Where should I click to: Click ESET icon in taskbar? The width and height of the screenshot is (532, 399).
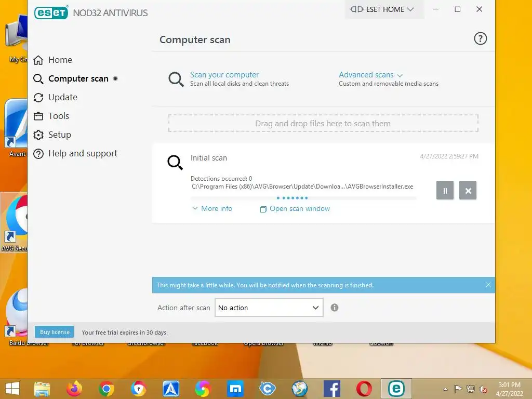pos(396,389)
